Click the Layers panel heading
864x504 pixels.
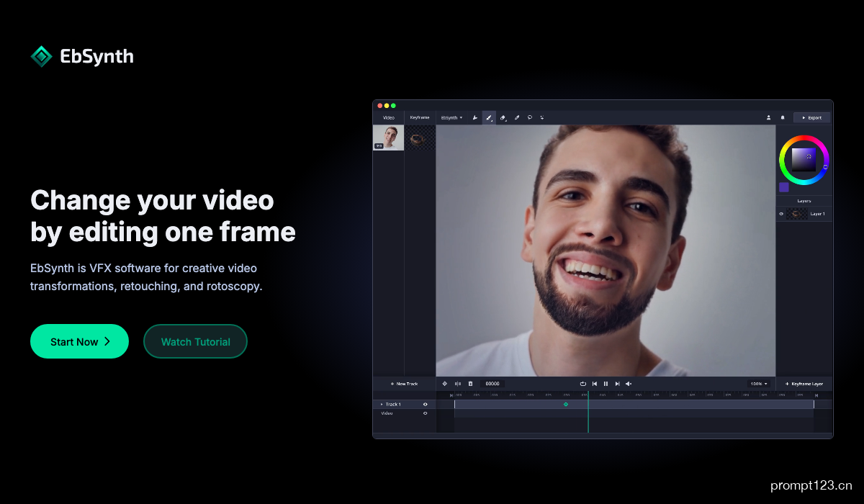[804, 201]
